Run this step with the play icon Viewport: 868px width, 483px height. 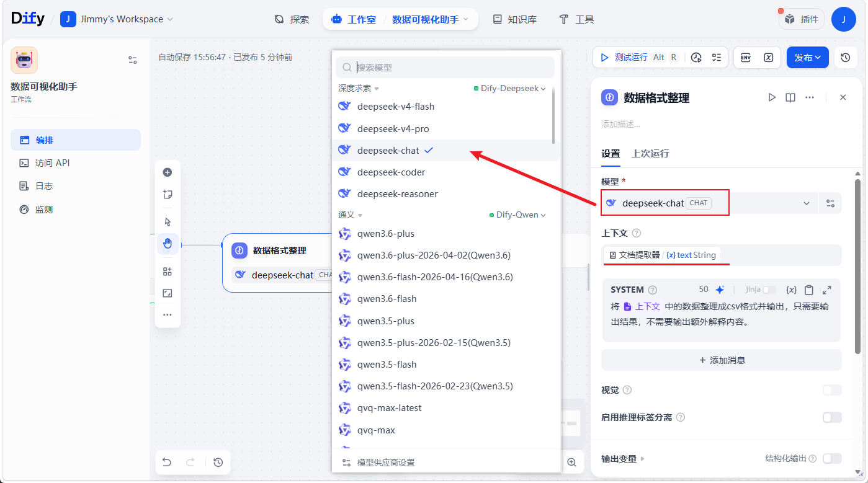click(772, 97)
